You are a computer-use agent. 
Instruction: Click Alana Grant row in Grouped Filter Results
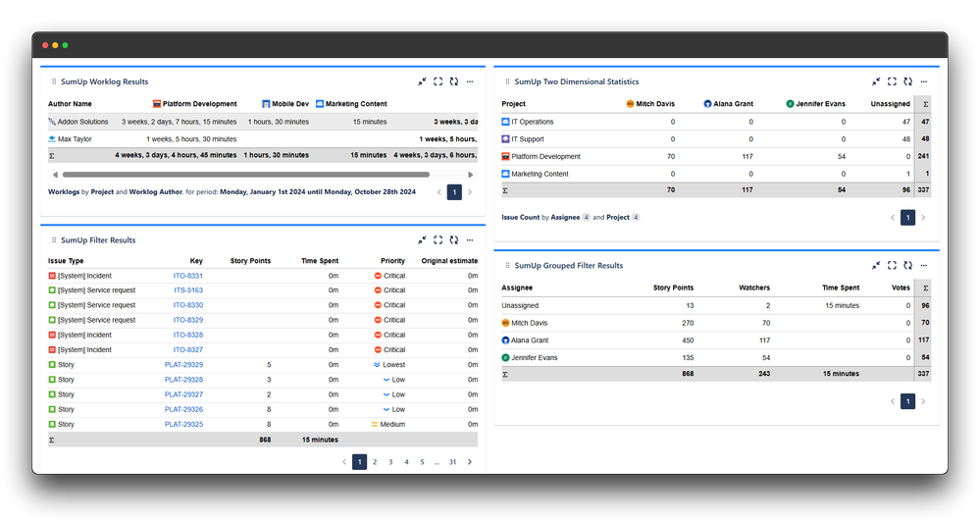(x=715, y=340)
